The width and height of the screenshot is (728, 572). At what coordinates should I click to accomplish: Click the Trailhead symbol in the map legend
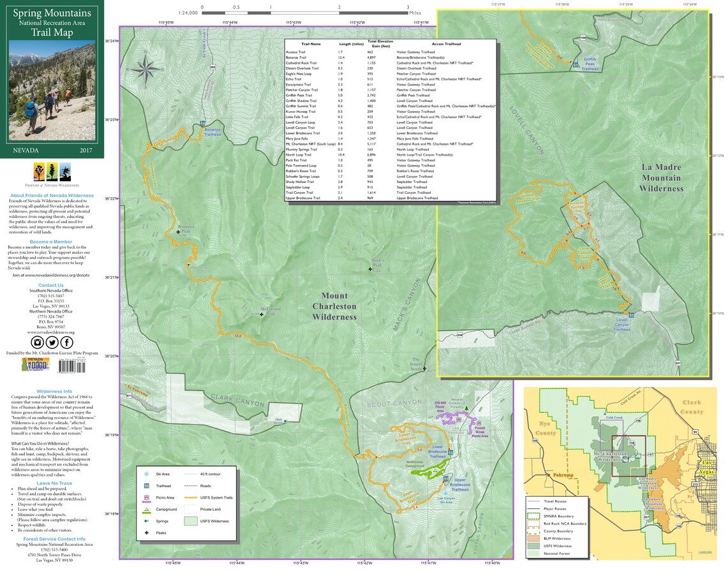146,486
